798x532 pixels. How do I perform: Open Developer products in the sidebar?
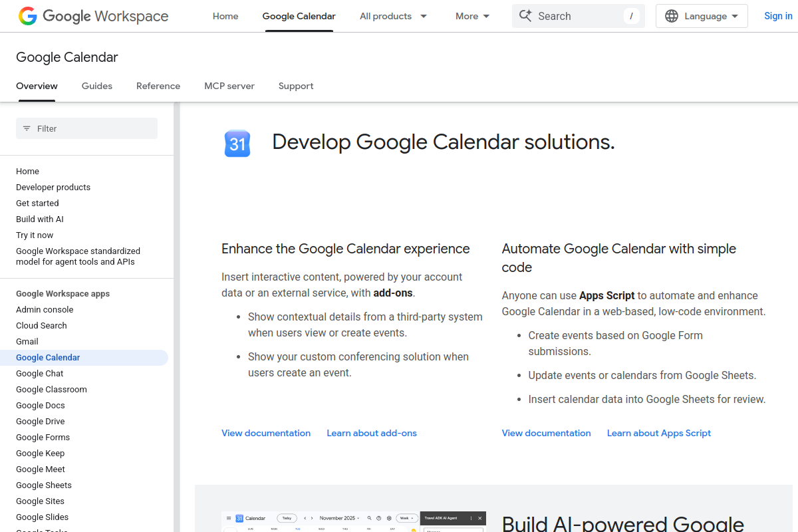pyautogui.click(x=53, y=187)
